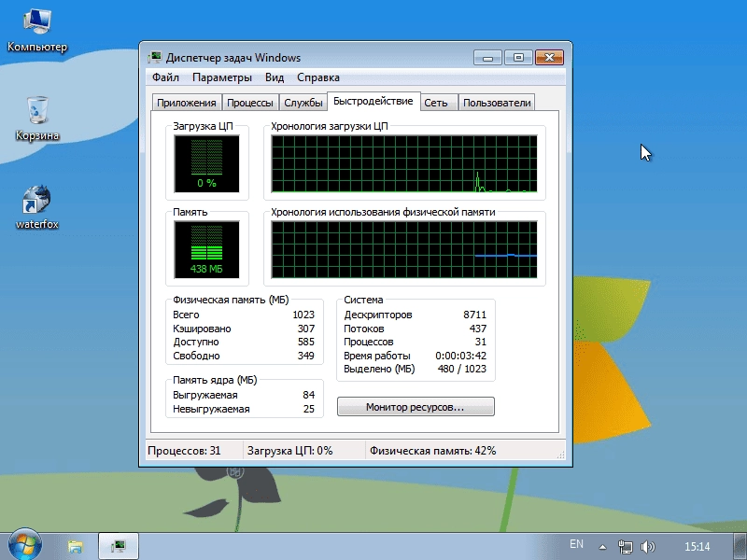Viewport: 747px width, 560px height.
Task: Click the Невыгружаемая 25 value
Action: 309,409
